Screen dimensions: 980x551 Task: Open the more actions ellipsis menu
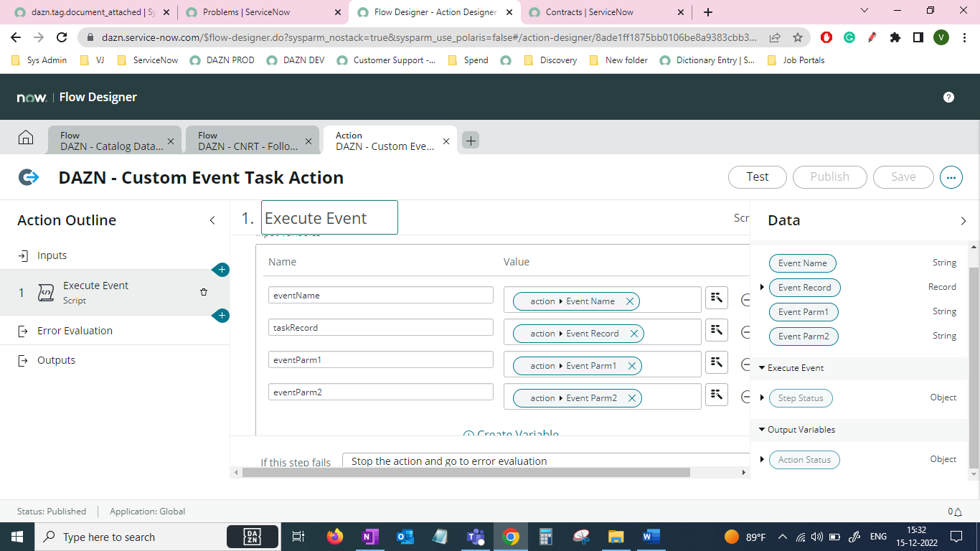pyautogui.click(x=951, y=177)
